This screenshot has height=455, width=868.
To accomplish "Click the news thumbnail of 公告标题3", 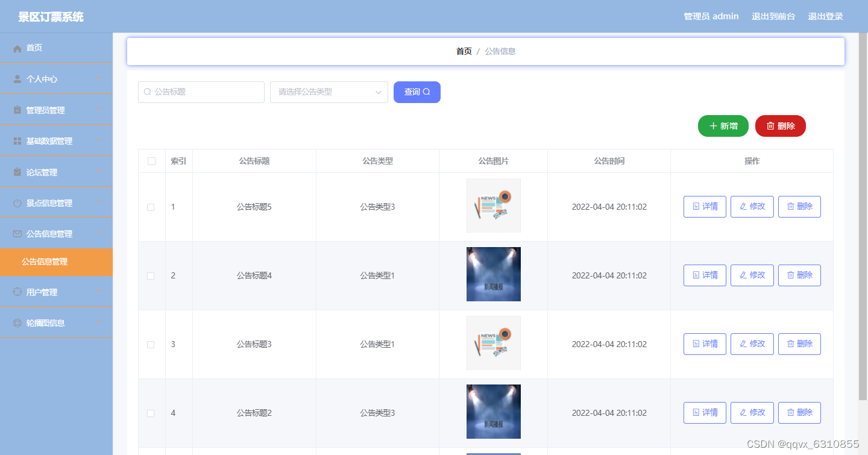I will tap(494, 343).
